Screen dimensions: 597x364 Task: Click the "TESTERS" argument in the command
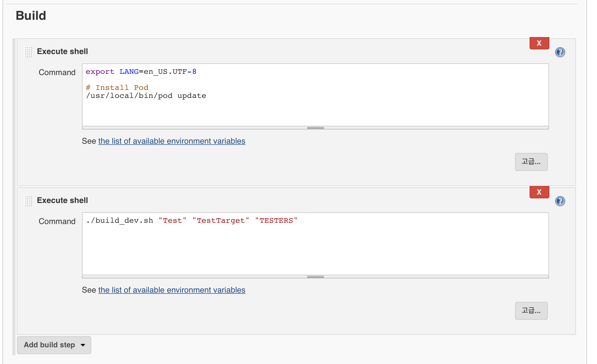[x=276, y=221]
